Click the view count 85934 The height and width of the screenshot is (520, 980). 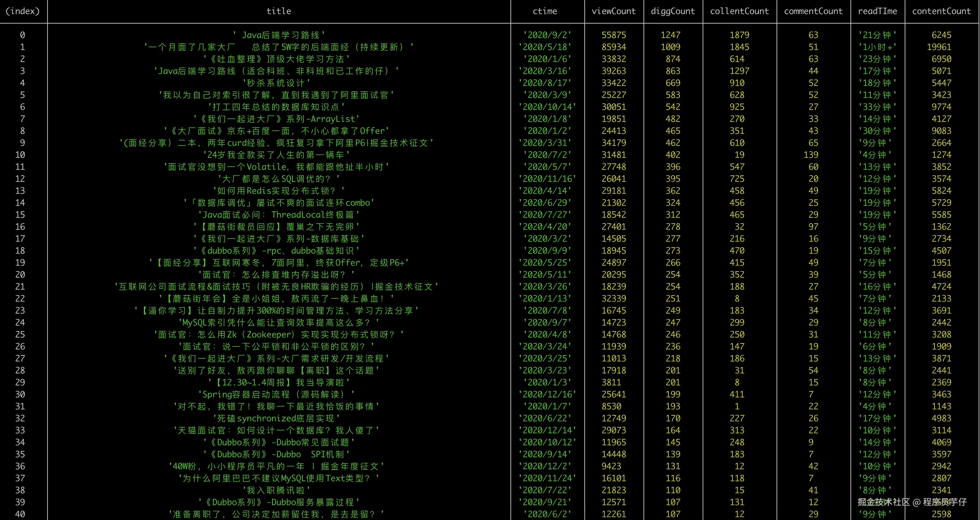[x=613, y=47]
